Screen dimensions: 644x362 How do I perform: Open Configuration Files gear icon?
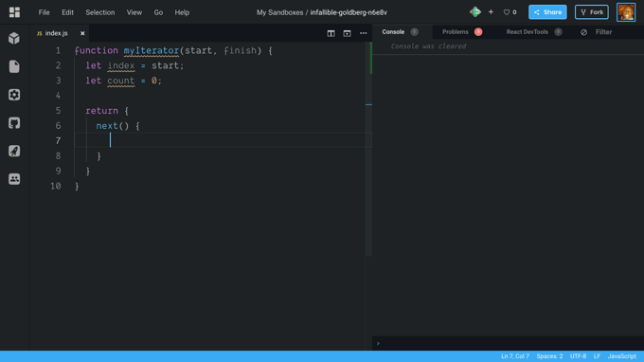[x=14, y=95]
